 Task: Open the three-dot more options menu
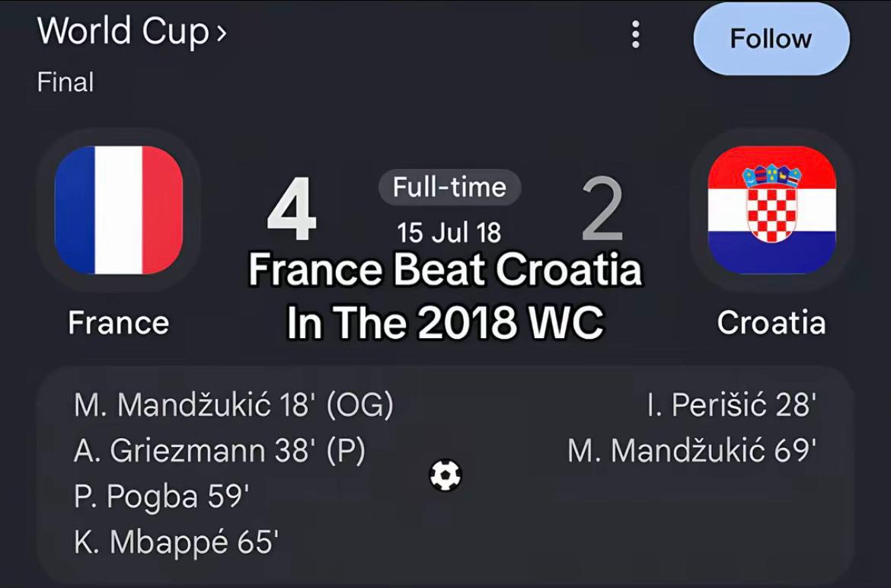click(x=635, y=35)
